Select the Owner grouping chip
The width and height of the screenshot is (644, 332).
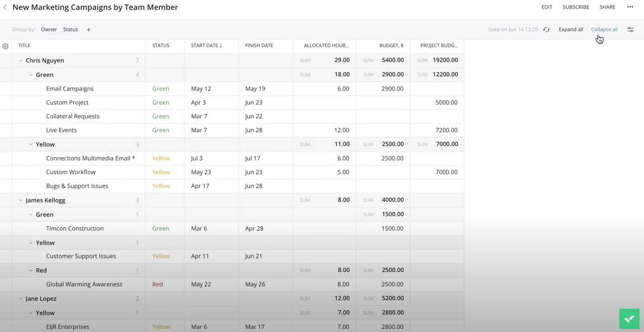pos(49,29)
